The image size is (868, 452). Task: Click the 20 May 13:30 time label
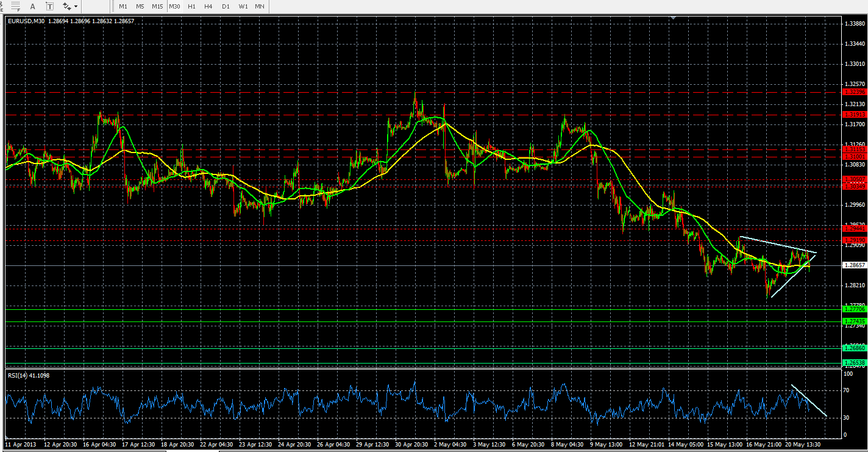pyautogui.click(x=802, y=444)
